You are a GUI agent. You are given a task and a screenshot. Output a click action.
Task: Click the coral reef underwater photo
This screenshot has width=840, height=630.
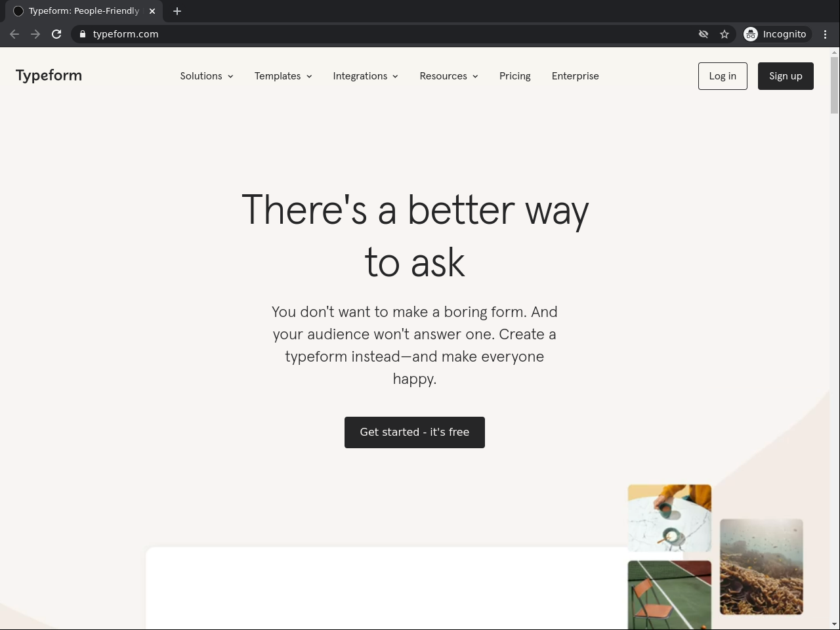(761, 567)
